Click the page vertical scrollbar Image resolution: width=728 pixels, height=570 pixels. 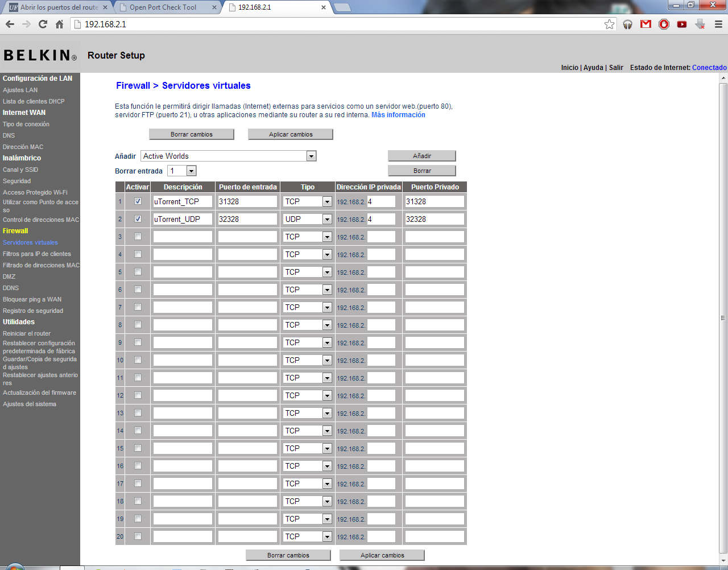tap(723, 317)
